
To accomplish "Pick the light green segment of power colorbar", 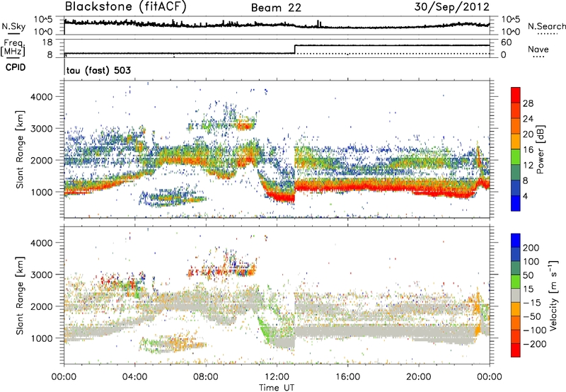I will point(516,156).
